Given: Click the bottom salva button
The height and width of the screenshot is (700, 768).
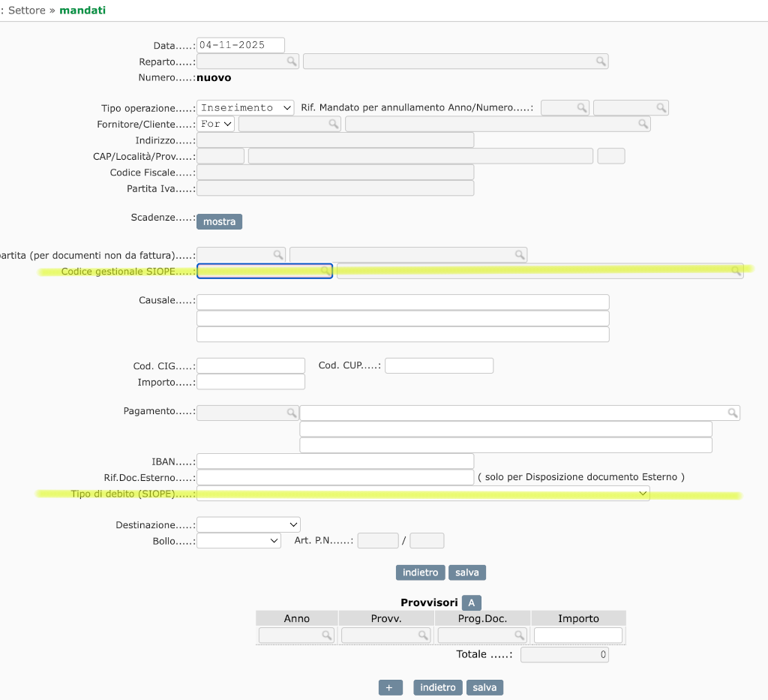Looking at the screenshot, I should tap(484, 688).
